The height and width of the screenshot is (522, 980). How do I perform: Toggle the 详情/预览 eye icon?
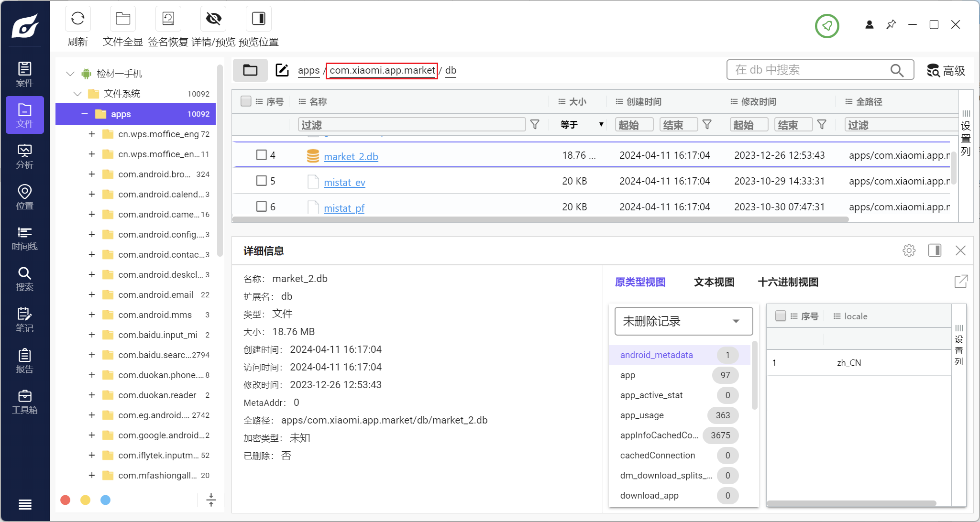tap(213, 19)
